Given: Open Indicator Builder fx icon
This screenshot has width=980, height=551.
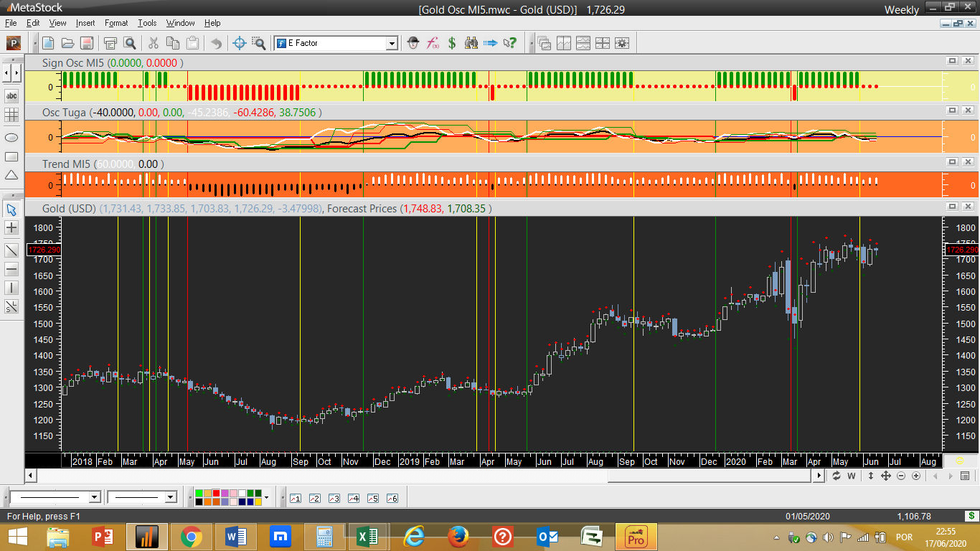Looking at the screenshot, I should click(x=433, y=43).
